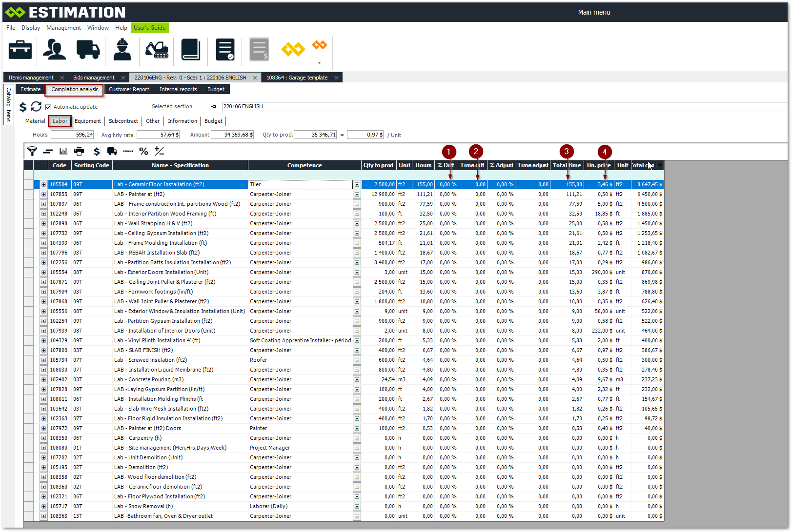Click the funnel filter icon in grid toolbar
Image resolution: width=792 pixels, height=532 pixels.
pyautogui.click(x=32, y=151)
